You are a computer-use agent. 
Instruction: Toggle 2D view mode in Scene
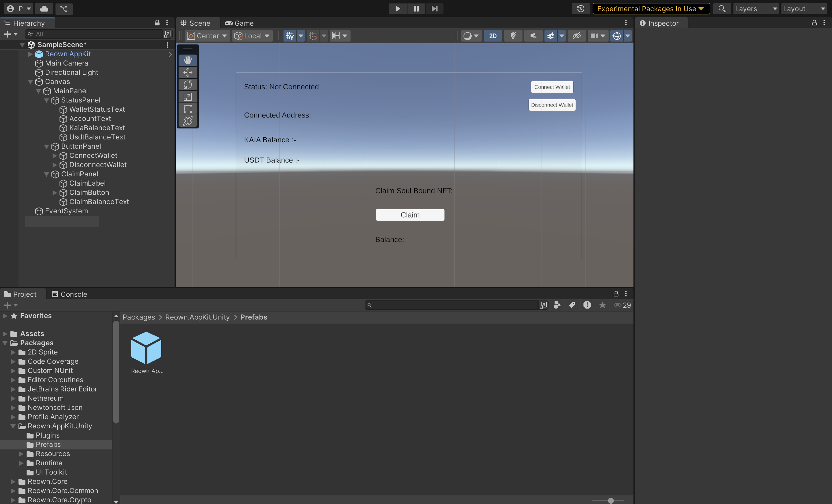(x=493, y=36)
